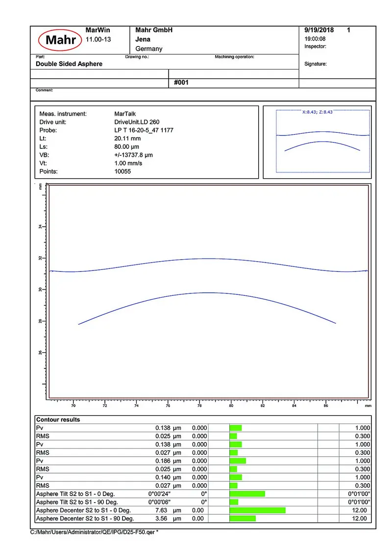The height and width of the screenshot is (554, 392).
Task: Click the green bar for Tilt 0 Deg.
Action: (247, 494)
